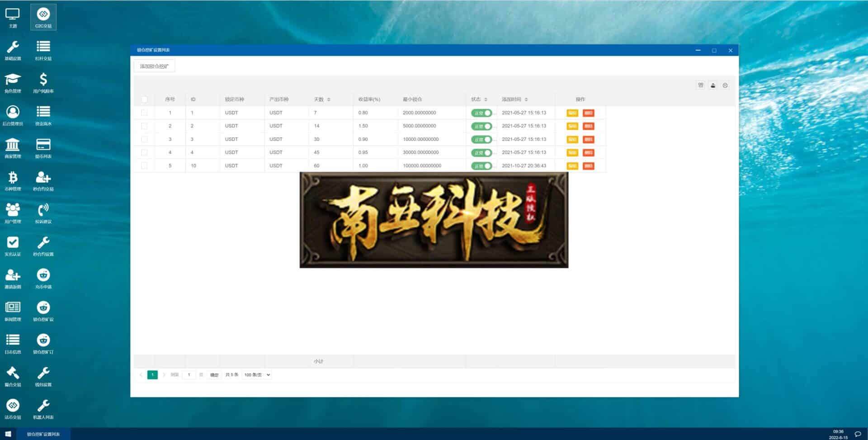Click the next page arrow
This screenshot has width=868, height=440.
[x=164, y=375]
